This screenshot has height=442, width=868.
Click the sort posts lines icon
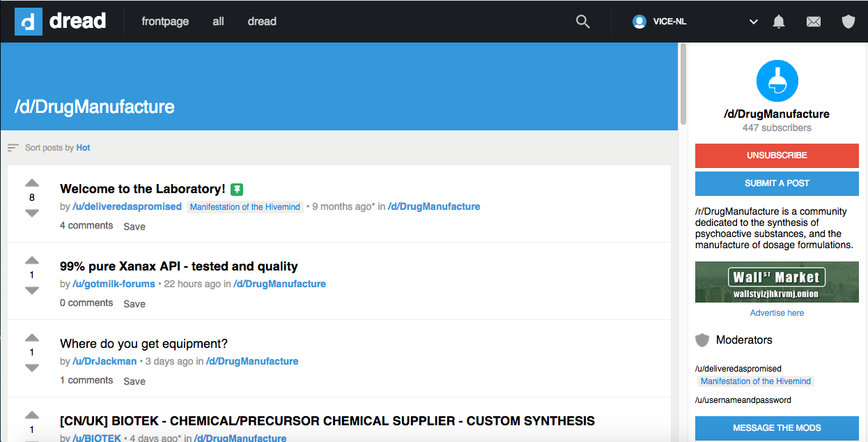point(13,148)
